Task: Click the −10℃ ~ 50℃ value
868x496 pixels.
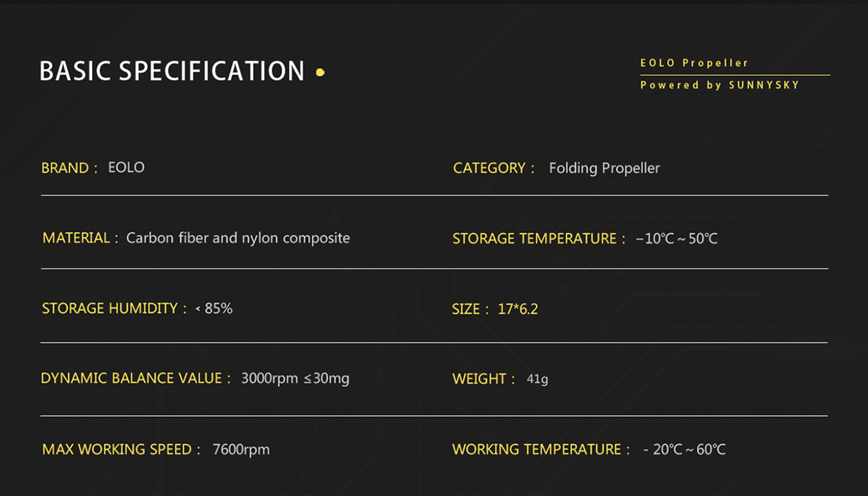Action: [x=676, y=239]
